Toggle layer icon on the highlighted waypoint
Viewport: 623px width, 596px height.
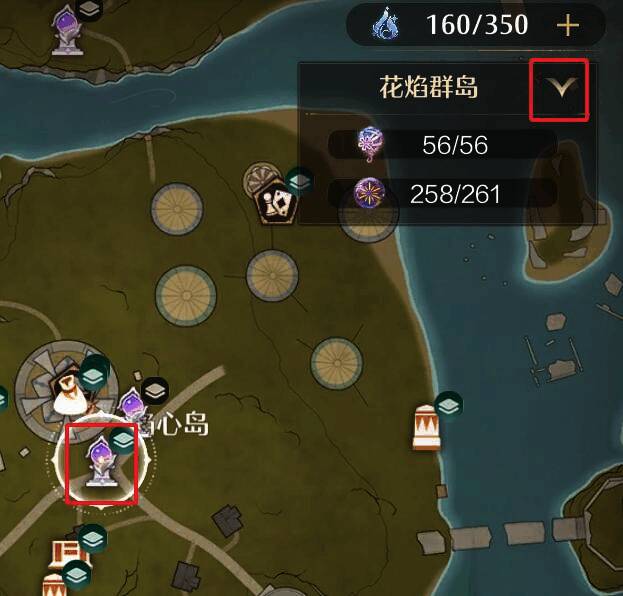coord(123,440)
